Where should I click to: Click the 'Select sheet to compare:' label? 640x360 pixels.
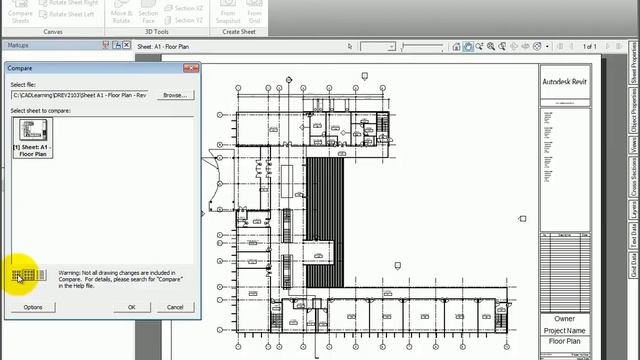40,111
